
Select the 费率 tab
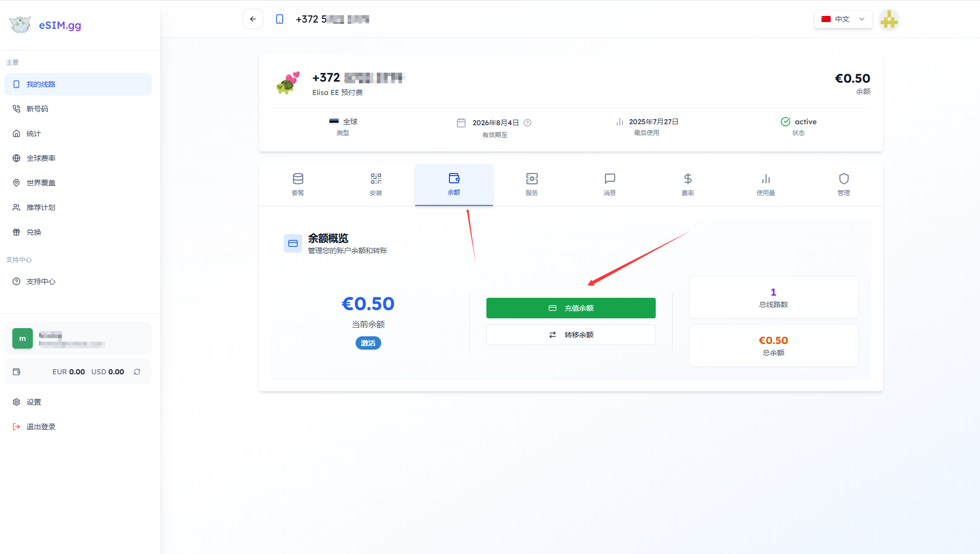click(688, 184)
